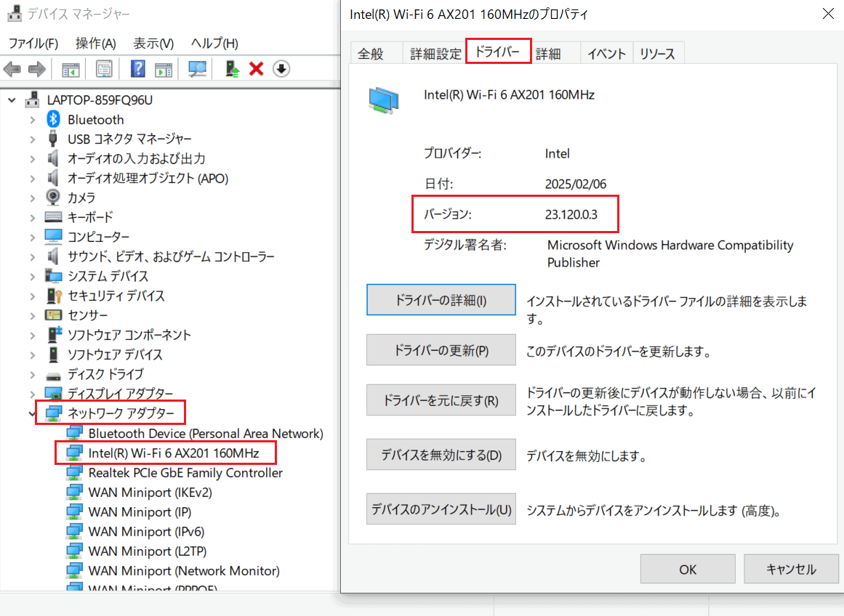Click driver date value 2025/02/06
844x616 pixels.
576,184
